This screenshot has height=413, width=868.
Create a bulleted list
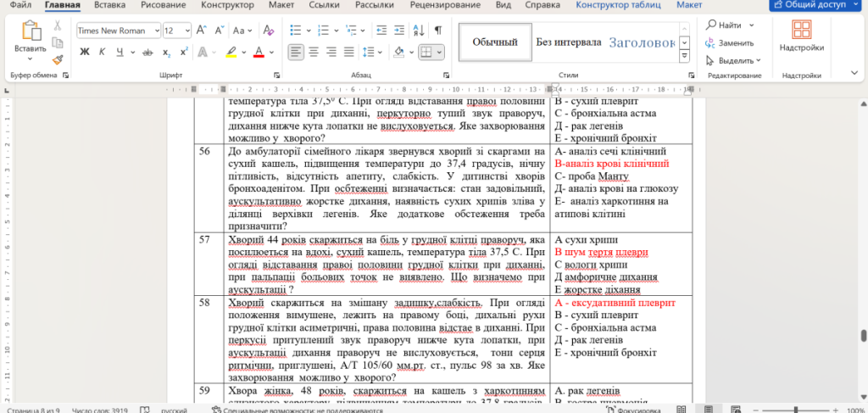pyautogui.click(x=296, y=30)
